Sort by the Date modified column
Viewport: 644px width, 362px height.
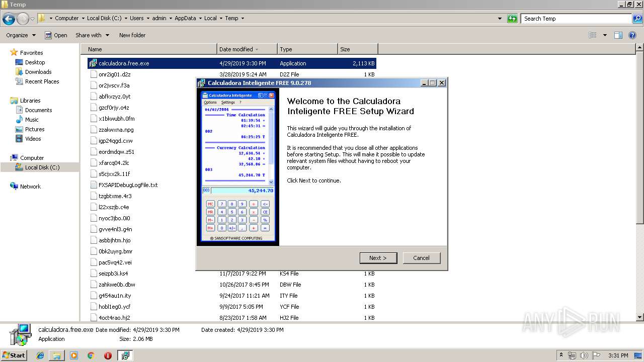pyautogui.click(x=247, y=49)
